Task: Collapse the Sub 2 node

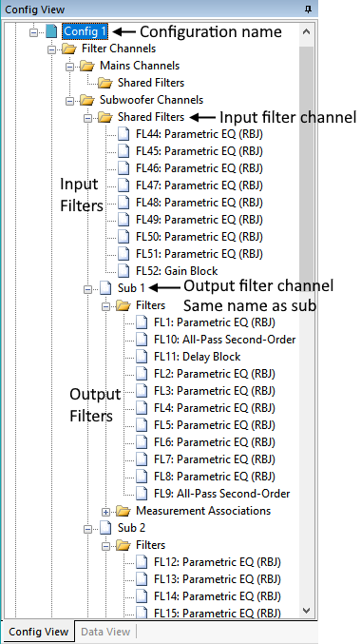Action: coord(87,529)
